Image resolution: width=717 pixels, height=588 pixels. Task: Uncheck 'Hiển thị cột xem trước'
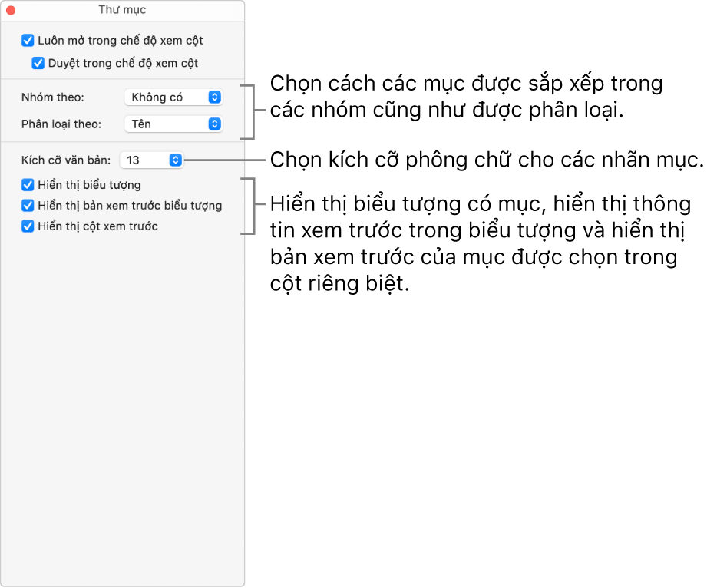[x=28, y=226]
